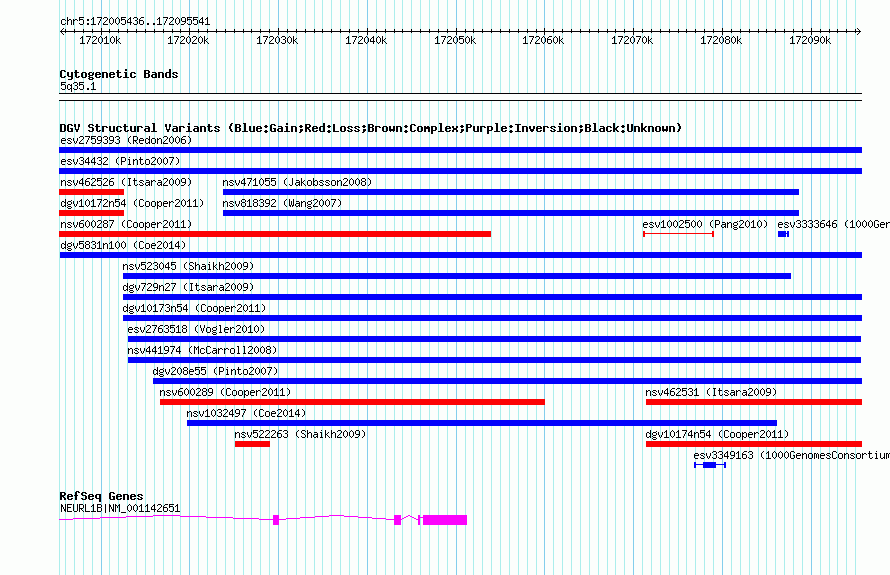The height and width of the screenshot is (575, 890).
Task: Select the dgv5831n100 blue gain bar
Action: (x=460, y=255)
